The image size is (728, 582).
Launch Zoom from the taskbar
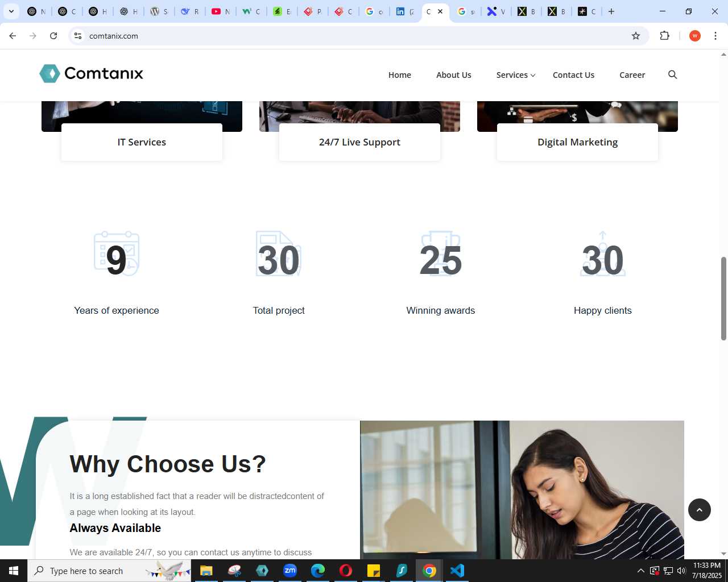tap(290, 571)
